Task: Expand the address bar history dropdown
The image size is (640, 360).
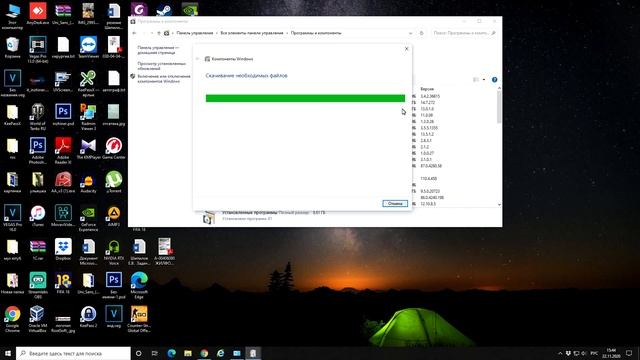Action: point(410,33)
